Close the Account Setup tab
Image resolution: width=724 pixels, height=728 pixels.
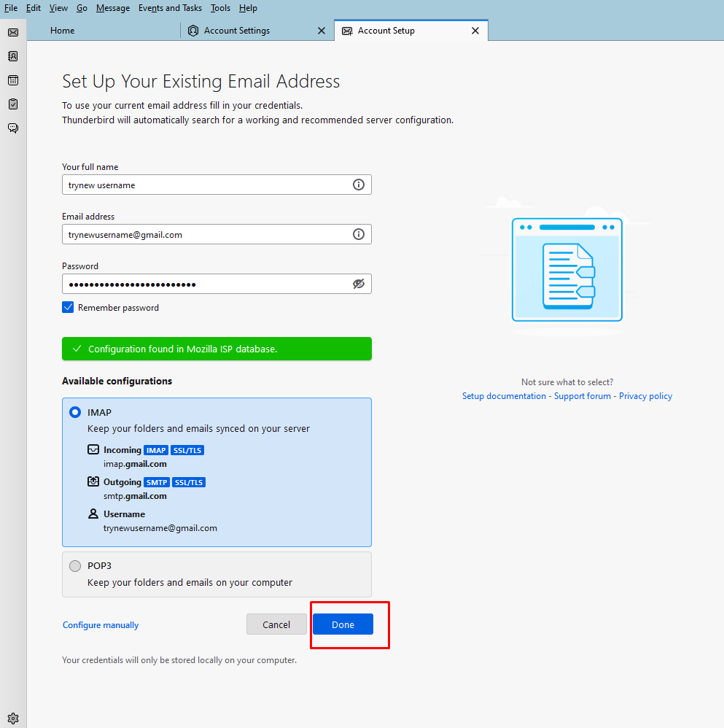[x=475, y=31]
